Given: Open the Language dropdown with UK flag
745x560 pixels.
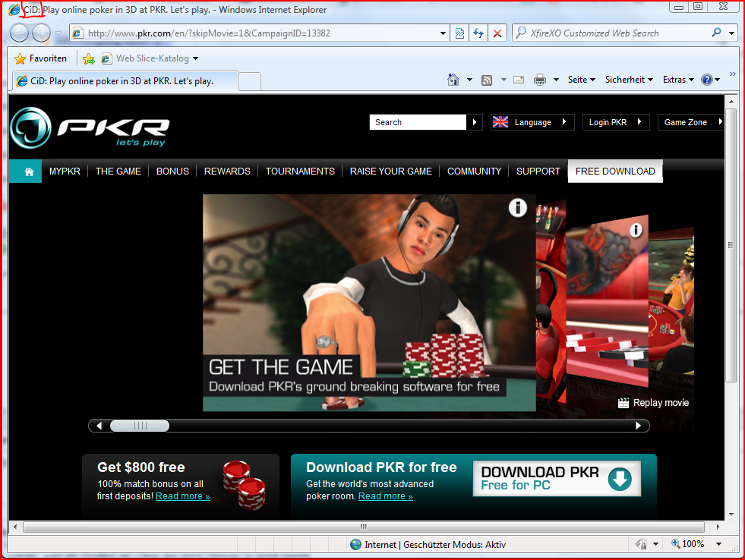Looking at the screenshot, I should click(532, 122).
